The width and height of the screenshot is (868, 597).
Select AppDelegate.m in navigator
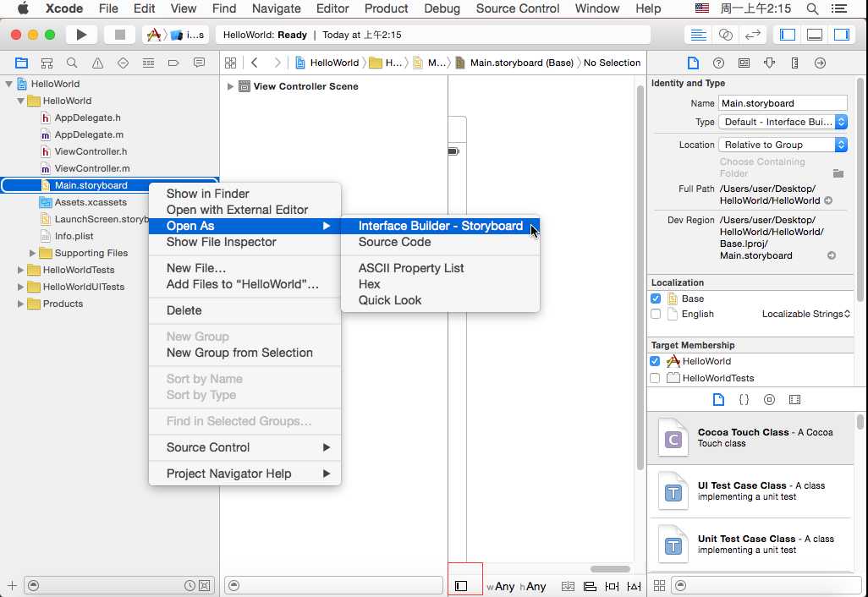pos(89,134)
